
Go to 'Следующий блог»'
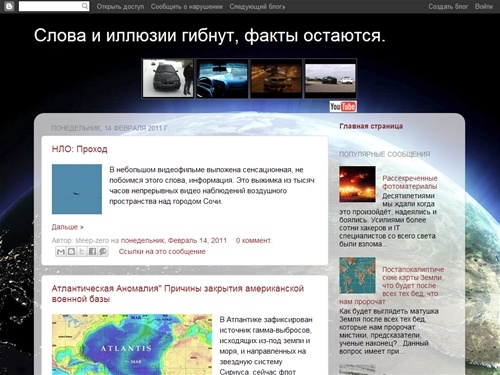click(x=257, y=6)
